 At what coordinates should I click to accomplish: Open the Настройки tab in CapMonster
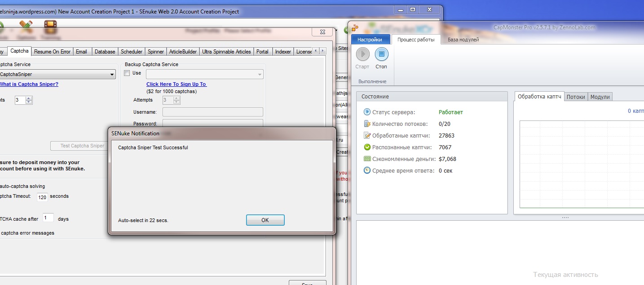point(370,40)
